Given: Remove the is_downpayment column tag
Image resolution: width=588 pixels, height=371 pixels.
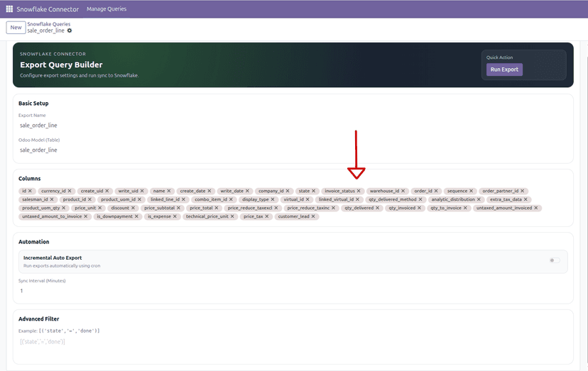Looking at the screenshot, I should click(136, 216).
